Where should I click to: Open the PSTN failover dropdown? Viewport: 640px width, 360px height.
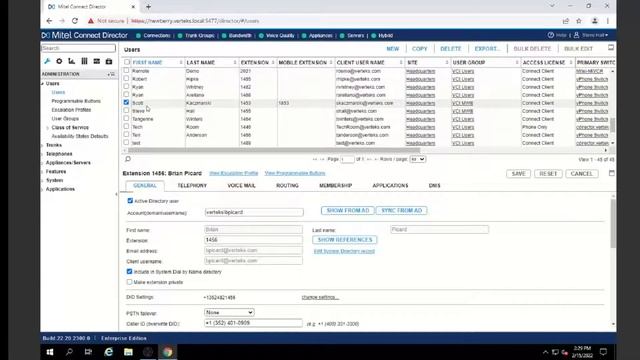(229, 312)
